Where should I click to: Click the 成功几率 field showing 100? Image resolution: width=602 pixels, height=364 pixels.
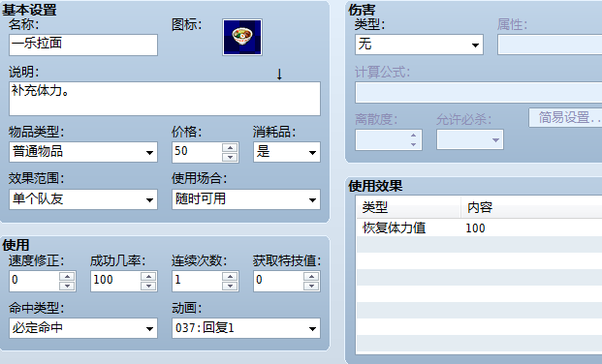tap(115, 281)
